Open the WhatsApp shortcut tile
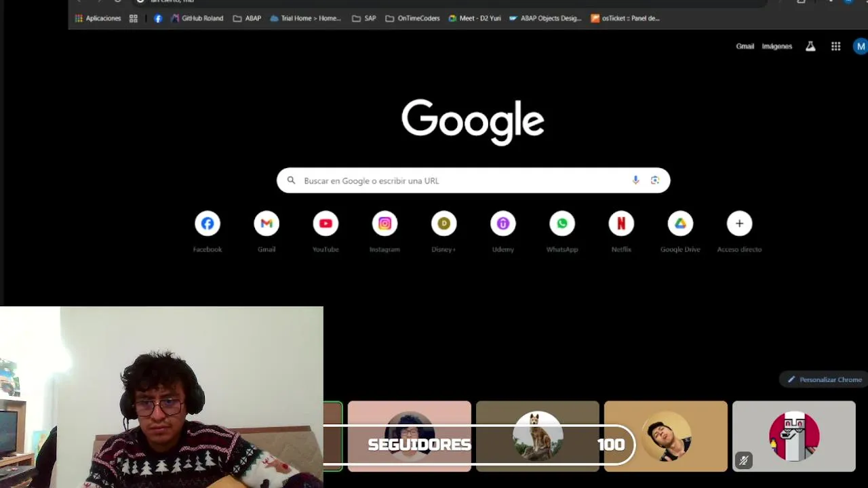Viewport: 868px width, 488px height. pos(562,232)
